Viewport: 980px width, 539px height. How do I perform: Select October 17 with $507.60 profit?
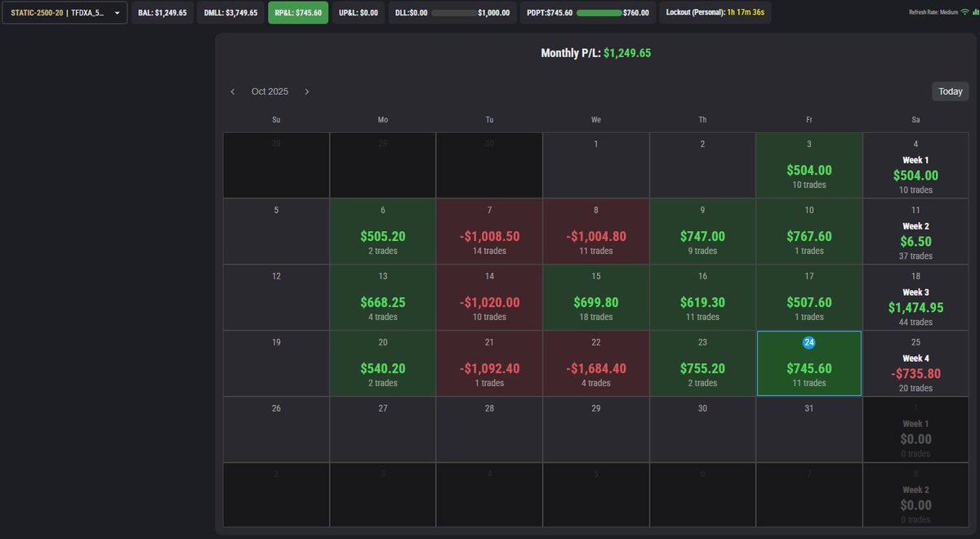tap(809, 297)
